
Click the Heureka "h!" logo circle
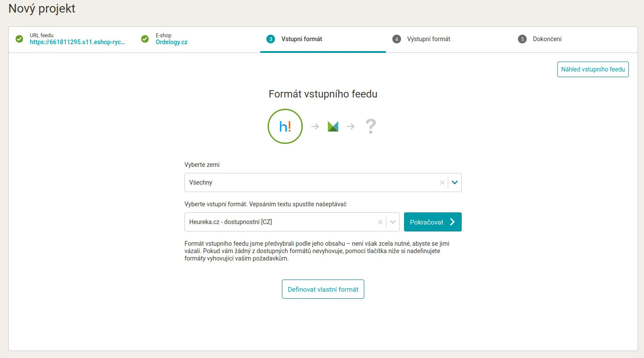(285, 127)
